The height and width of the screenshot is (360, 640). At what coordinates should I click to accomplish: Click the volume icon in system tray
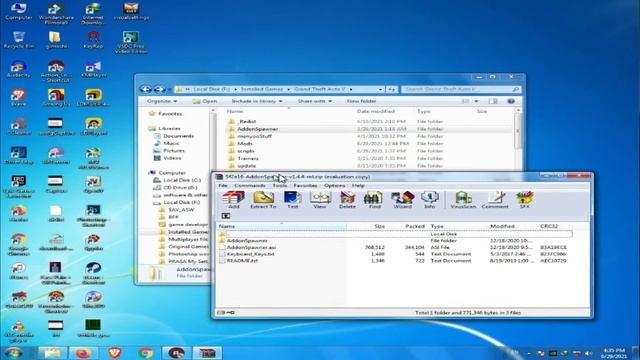pos(588,353)
